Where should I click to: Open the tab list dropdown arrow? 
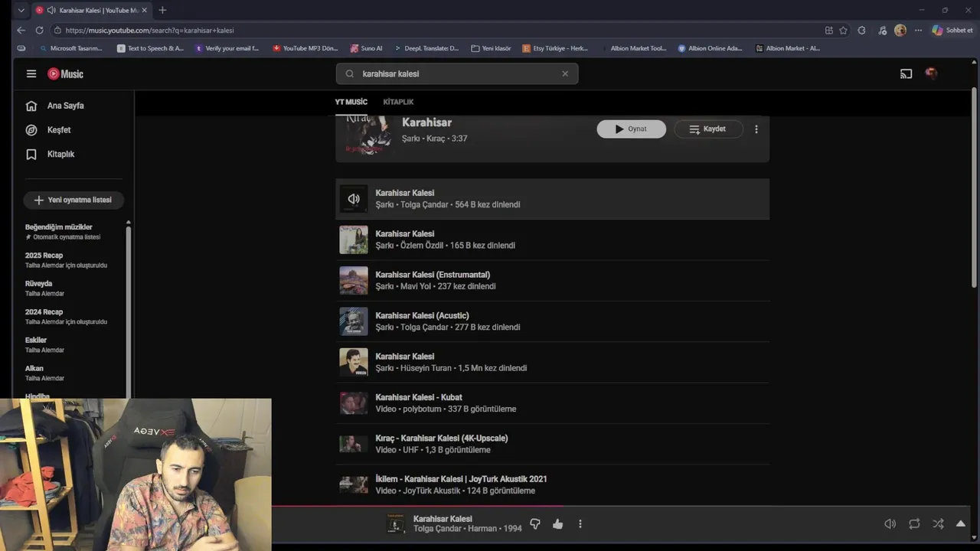pos(21,10)
